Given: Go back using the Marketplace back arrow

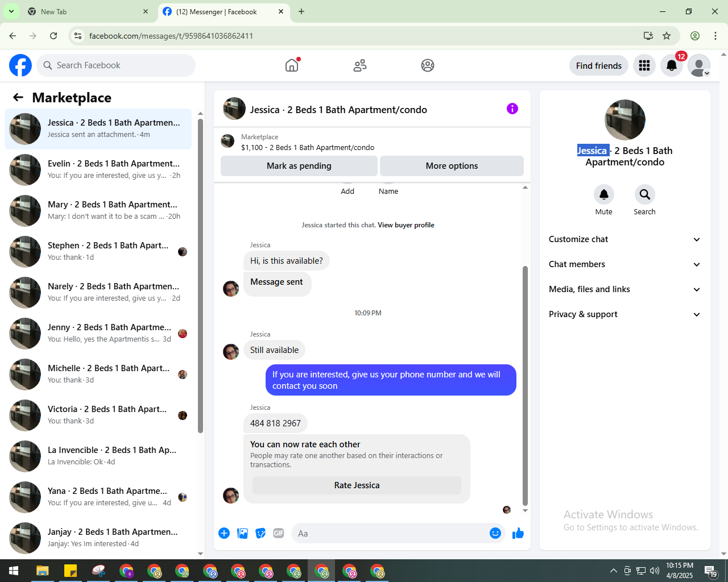Looking at the screenshot, I should pyautogui.click(x=18, y=97).
